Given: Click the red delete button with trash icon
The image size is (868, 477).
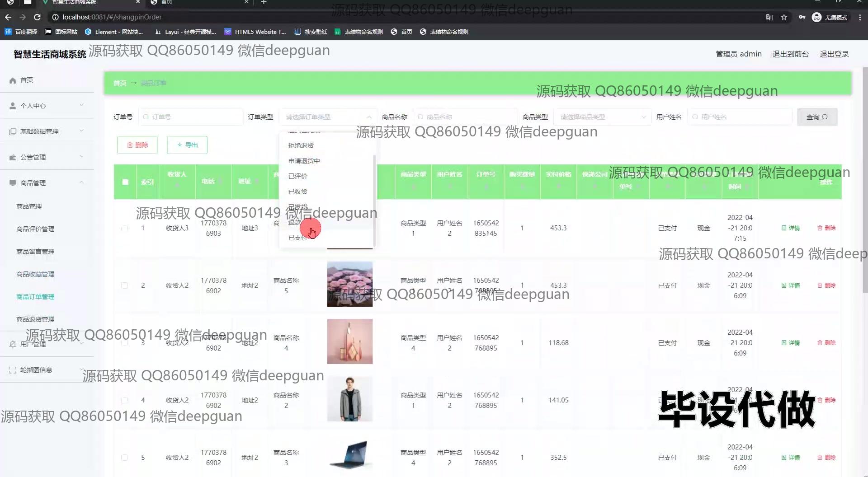Looking at the screenshot, I should click(137, 145).
